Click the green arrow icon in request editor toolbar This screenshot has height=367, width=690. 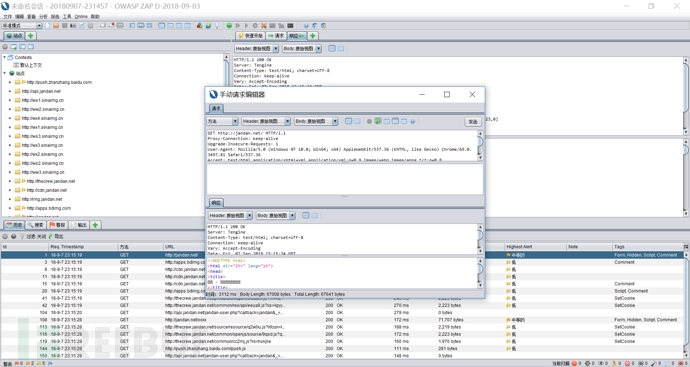click(x=378, y=121)
